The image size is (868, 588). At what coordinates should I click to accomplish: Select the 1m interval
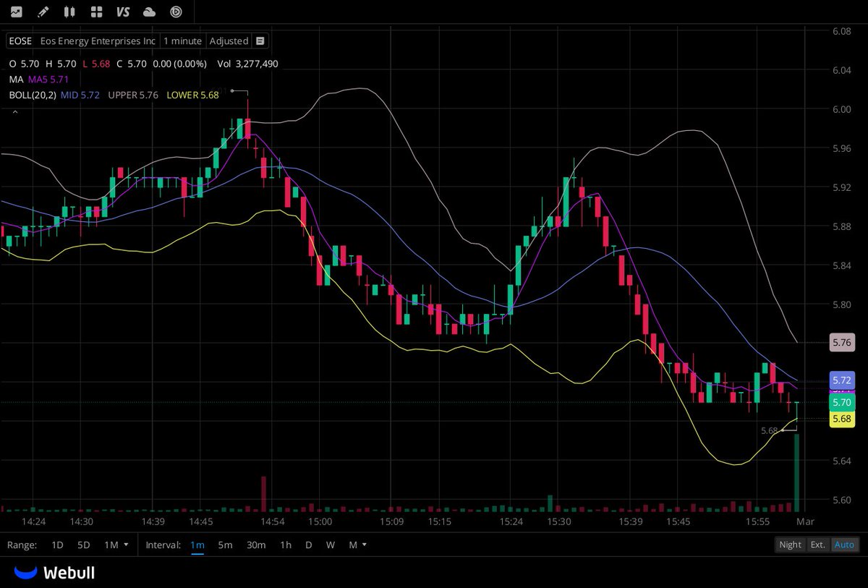pos(197,545)
